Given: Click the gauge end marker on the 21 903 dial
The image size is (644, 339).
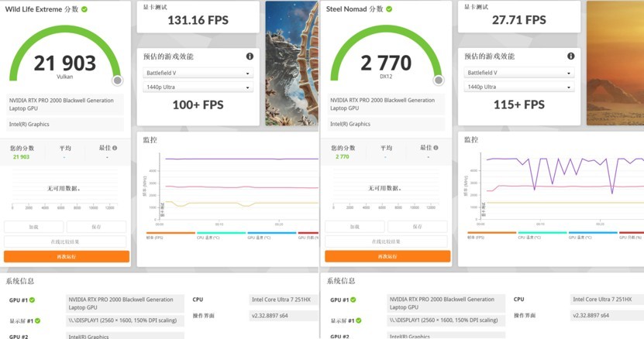Looking at the screenshot, I should [x=118, y=80].
